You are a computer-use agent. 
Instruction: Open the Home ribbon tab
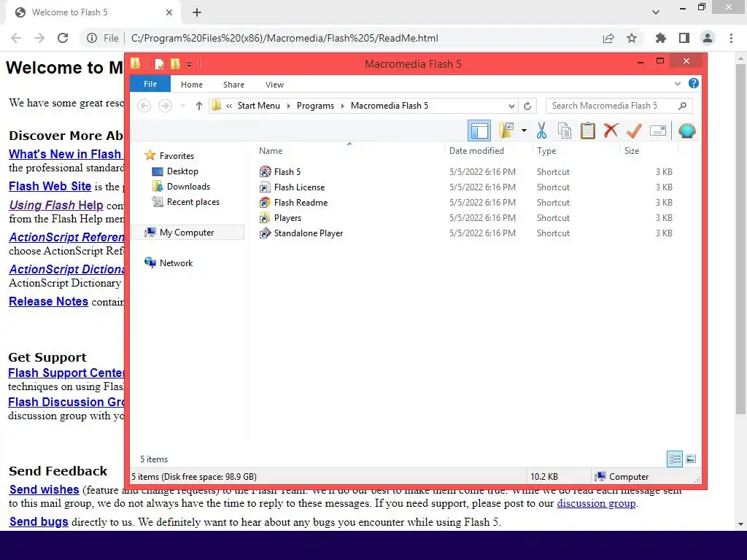click(192, 85)
